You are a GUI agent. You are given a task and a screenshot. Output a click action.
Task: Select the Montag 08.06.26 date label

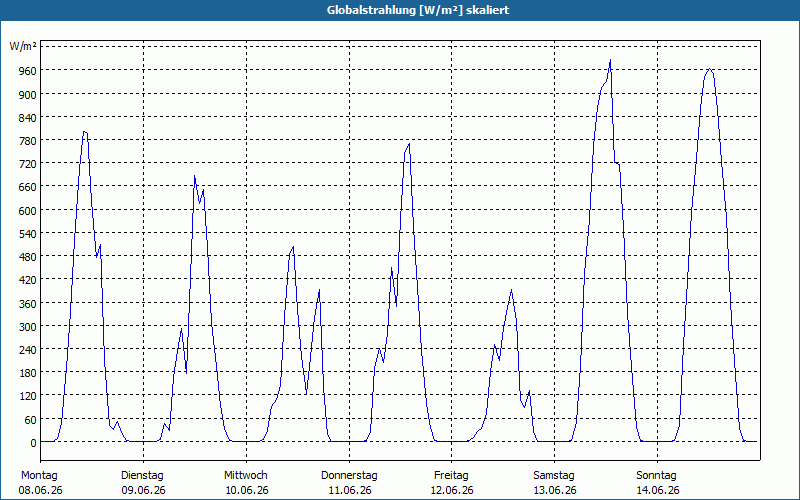pos(40,483)
